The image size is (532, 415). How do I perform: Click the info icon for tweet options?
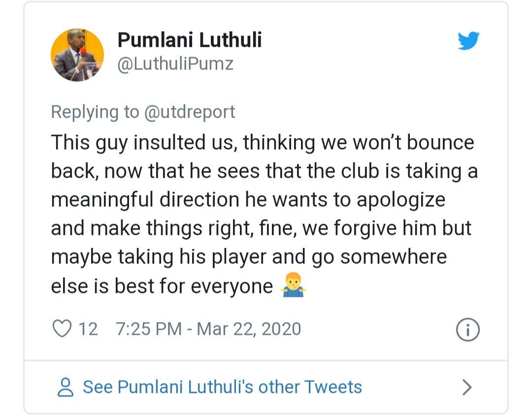click(467, 328)
